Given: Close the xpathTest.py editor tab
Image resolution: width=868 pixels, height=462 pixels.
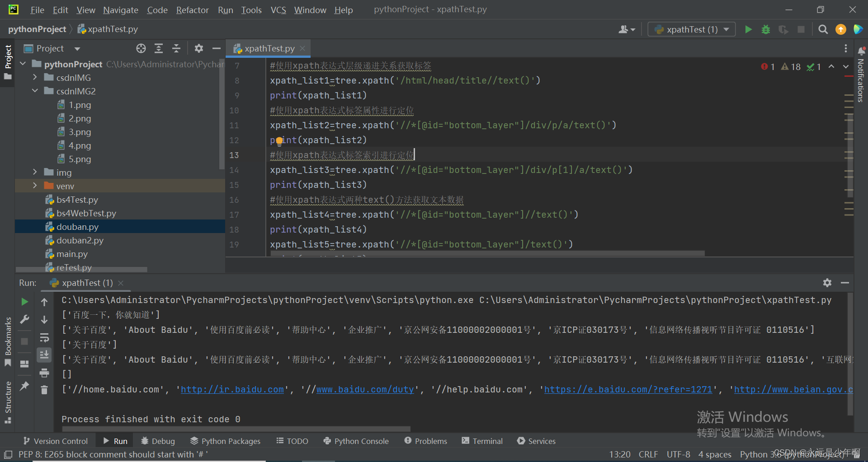Looking at the screenshot, I should pyautogui.click(x=302, y=48).
